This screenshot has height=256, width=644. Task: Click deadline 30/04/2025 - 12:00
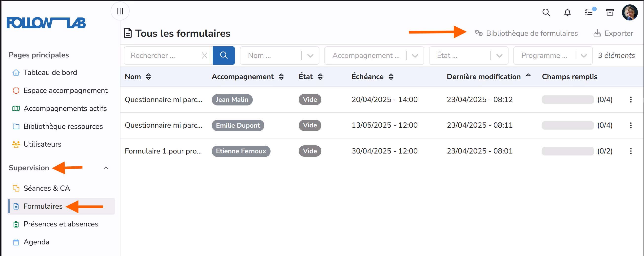point(385,151)
